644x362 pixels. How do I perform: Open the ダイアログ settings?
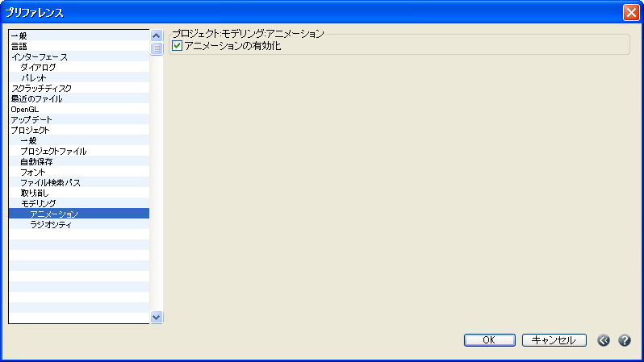79,67
